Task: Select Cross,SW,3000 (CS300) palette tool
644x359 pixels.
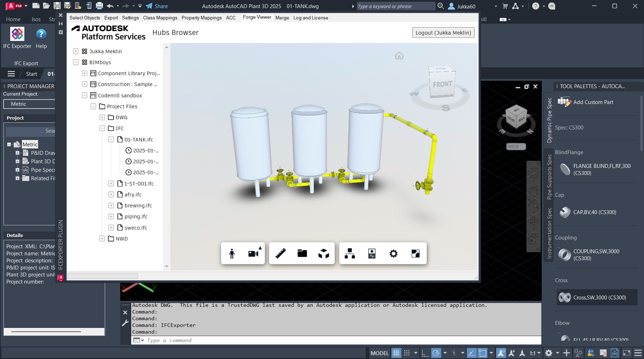Action: pyautogui.click(x=597, y=297)
